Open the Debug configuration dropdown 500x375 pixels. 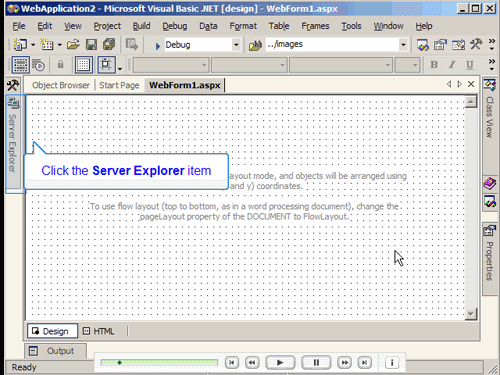236,45
